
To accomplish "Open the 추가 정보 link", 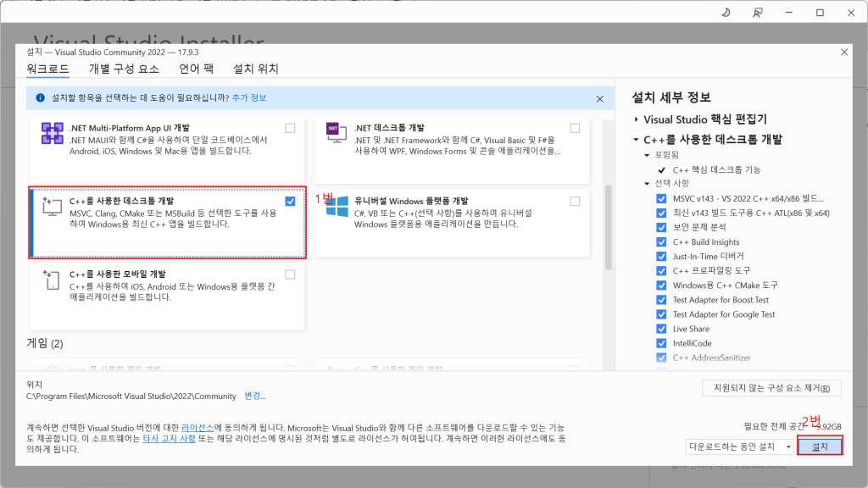I will pos(249,98).
